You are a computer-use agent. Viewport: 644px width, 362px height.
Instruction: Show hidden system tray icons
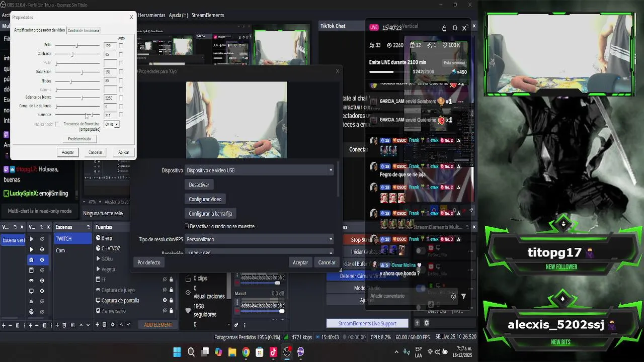396,352
